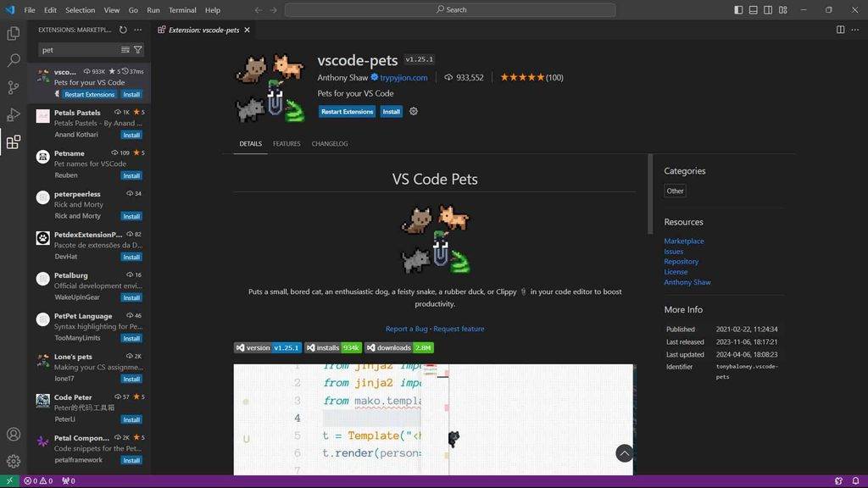Open the Terminal menu
This screenshot has width=868, height=488.
pyautogui.click(x=182, y=10)
